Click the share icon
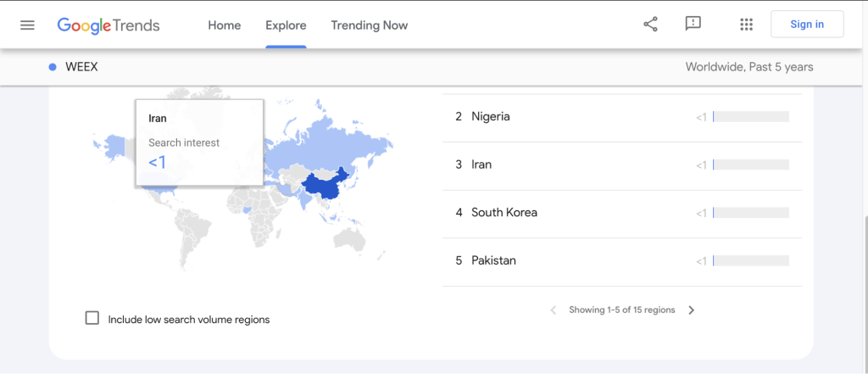868x374 pixels. pyautogui.click(x=650, y=25)
